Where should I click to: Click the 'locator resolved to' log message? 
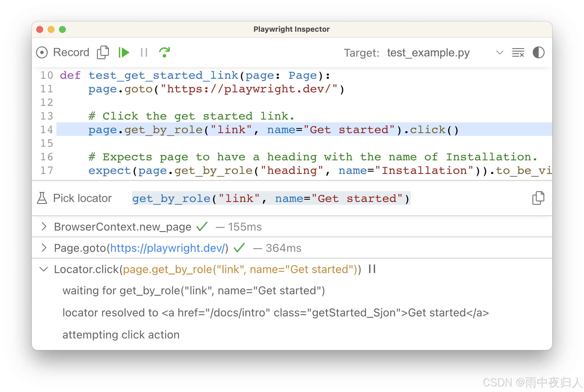[x=276, y=313]
